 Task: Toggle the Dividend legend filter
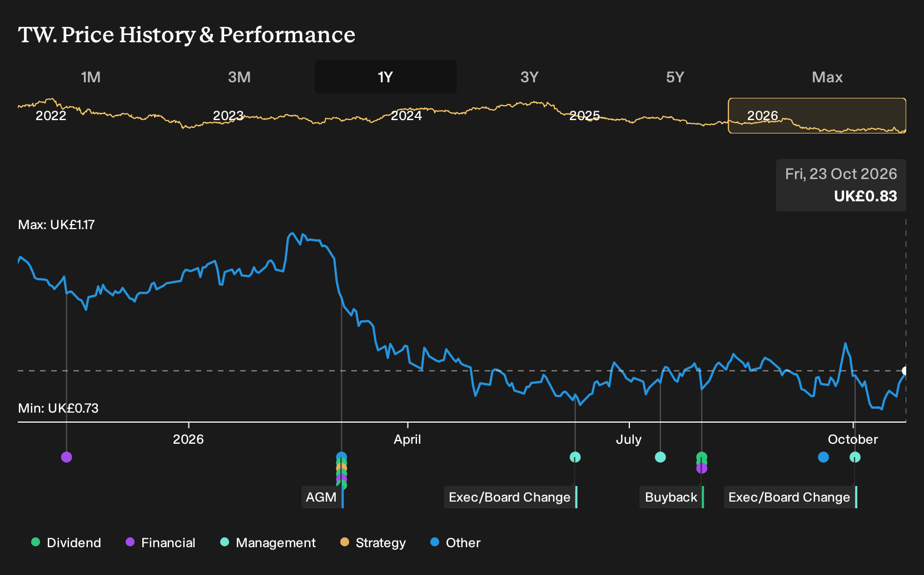point(66,543)
